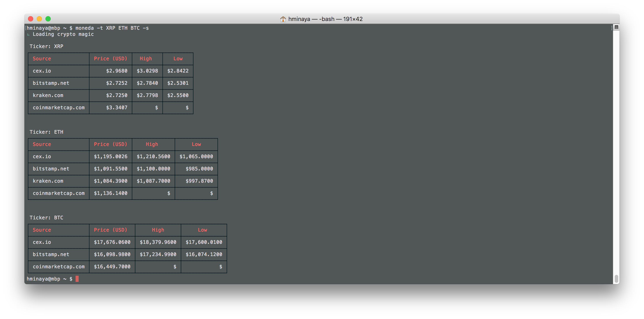Click the ETH bitstamp low $985.0000
The image size is (644, 319).
tap(199, 169)
